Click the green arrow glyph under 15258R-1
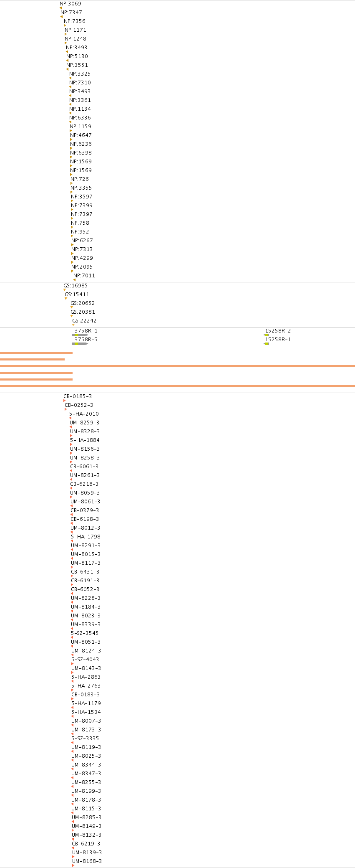This screenshot has height=868, width=355. tap(267, 344)
